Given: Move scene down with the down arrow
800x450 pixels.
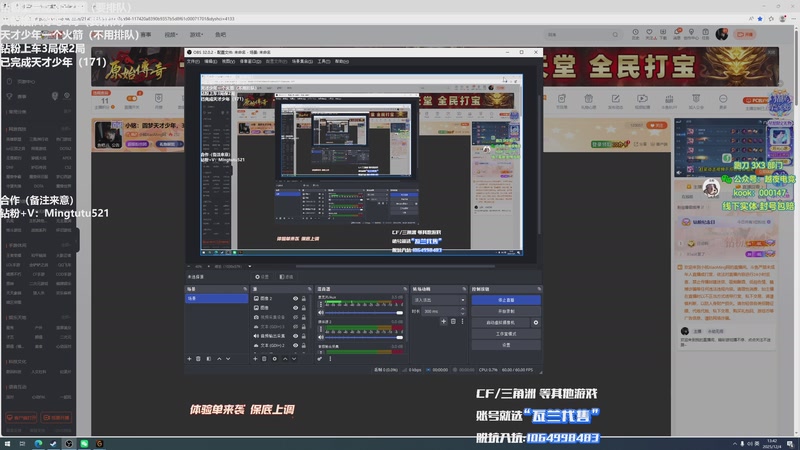Looking at the screenshot, I should 228,359.
